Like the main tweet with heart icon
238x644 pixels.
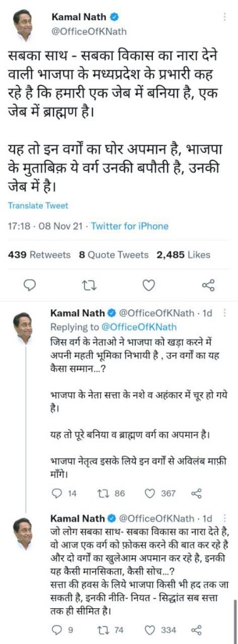[149, 285]
